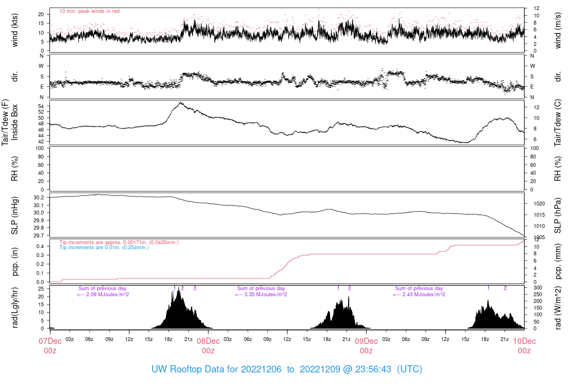
Task: Click the 'rad (W/m^2)' axis label
Action: coord(558,307)
